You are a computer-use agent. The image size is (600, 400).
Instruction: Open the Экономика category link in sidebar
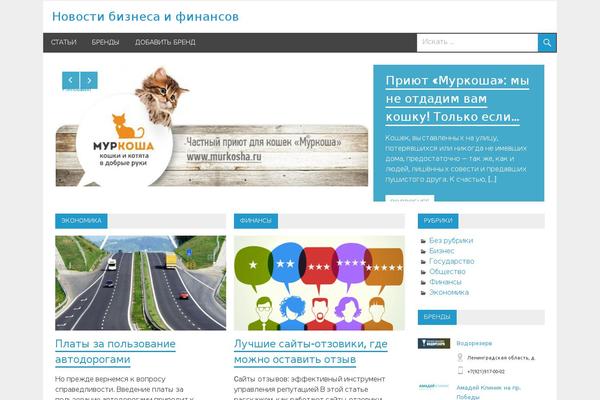click(x=449, y=292)
